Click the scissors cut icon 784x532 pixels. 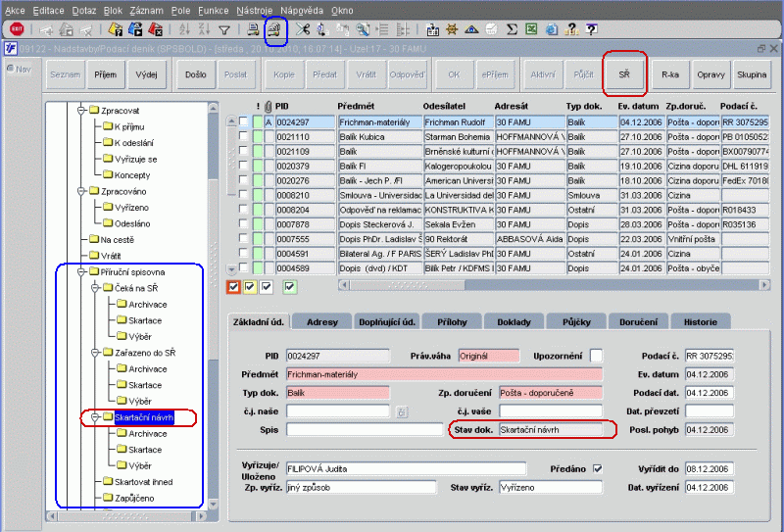pos(302,29)
